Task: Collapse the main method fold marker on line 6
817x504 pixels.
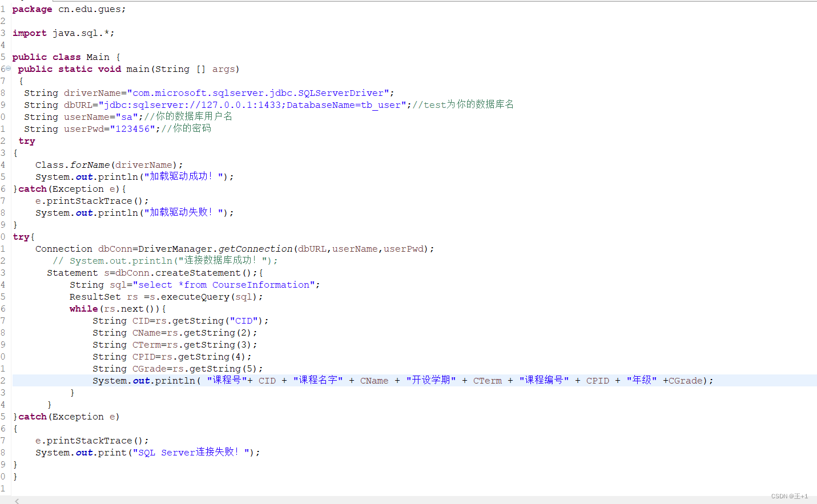Action: [8, 68]
